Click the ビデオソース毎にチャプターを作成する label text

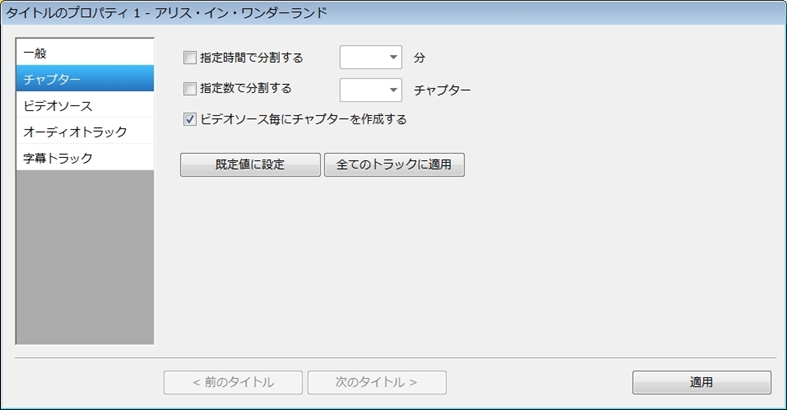click(x=303, y=119)
